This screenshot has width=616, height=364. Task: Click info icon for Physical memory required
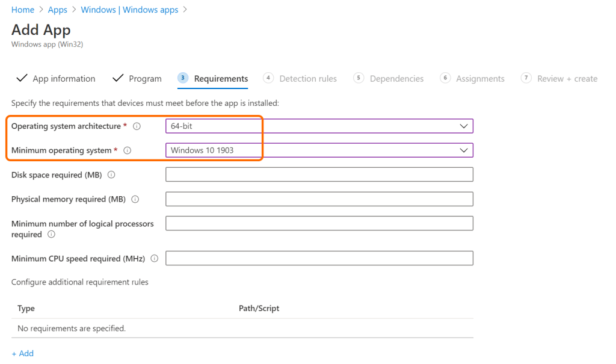click(x=135, y=199)
